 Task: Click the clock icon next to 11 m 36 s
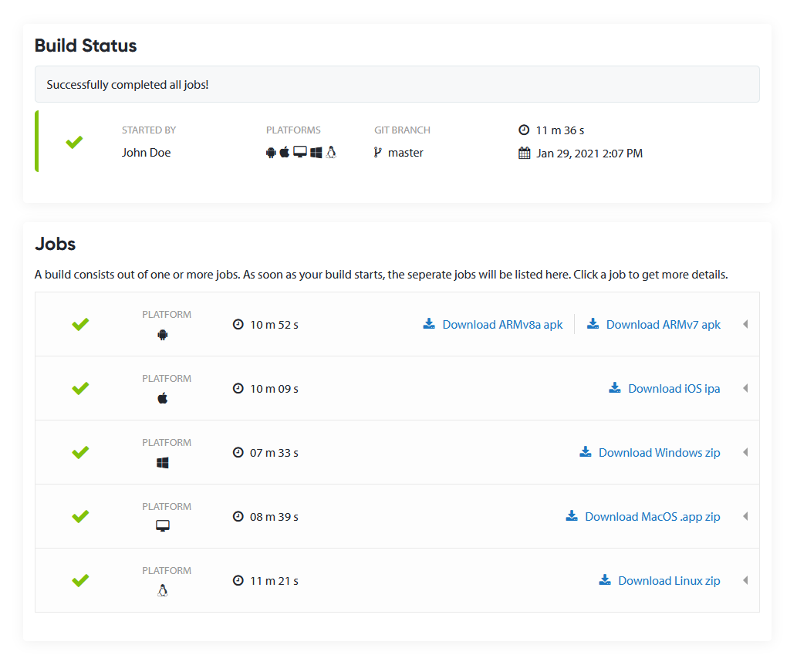coord(524,130)
